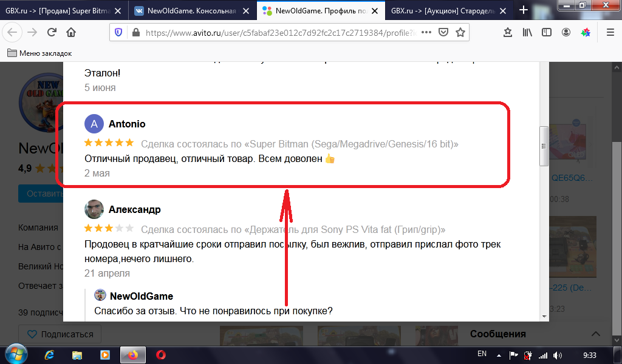Screen dimensions: 622x364
Task: Launch Opera browser from taskbar
Action: 160,355
